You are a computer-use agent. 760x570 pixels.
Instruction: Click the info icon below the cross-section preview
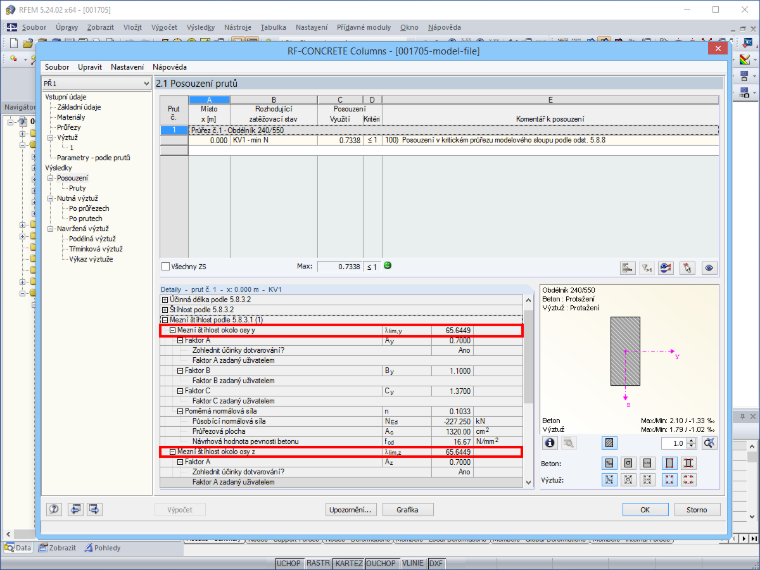[550, 443]
